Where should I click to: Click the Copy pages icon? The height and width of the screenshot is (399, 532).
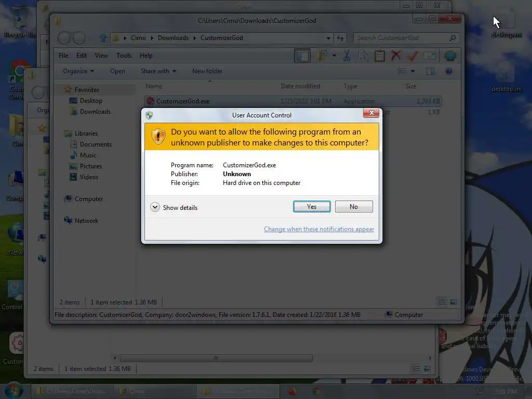pyautogui.click(x=363, y=56)
